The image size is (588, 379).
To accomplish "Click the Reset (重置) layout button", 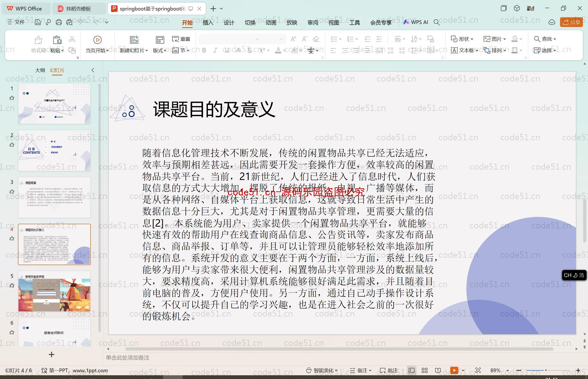I will pos(181,39).
